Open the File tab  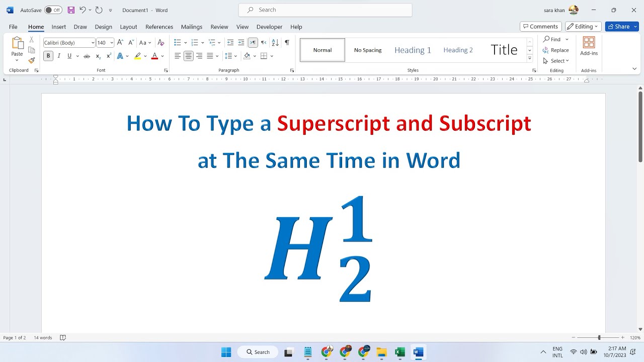[x=13, y=27]
